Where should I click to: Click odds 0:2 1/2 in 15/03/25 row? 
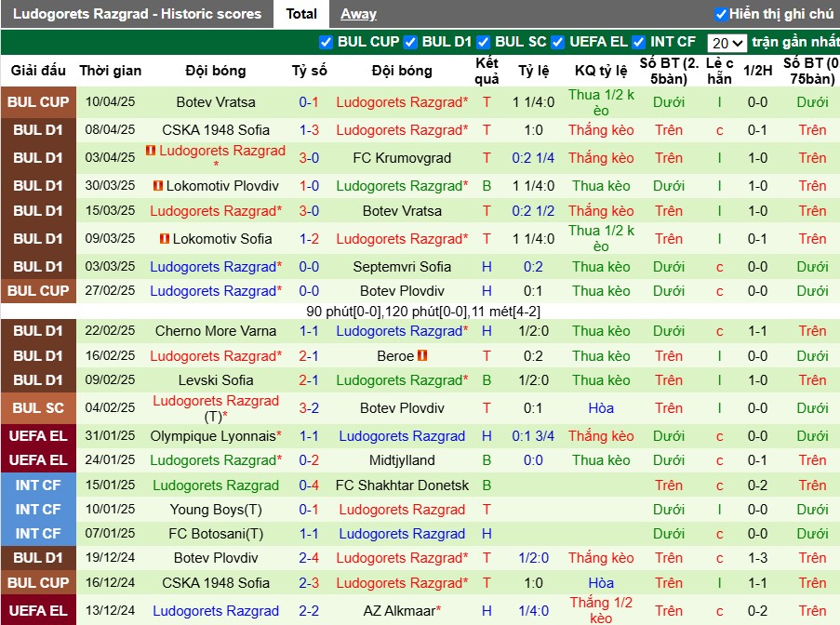[x=533, y=211]
